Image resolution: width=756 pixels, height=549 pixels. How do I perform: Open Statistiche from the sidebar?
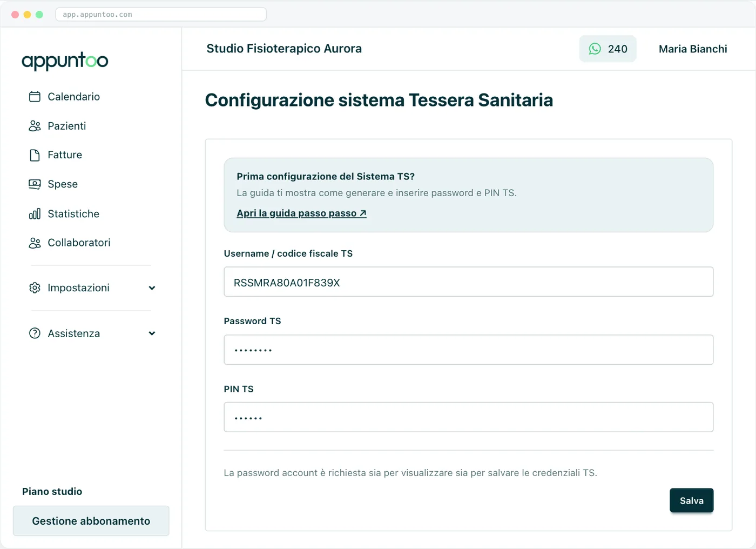73,214
